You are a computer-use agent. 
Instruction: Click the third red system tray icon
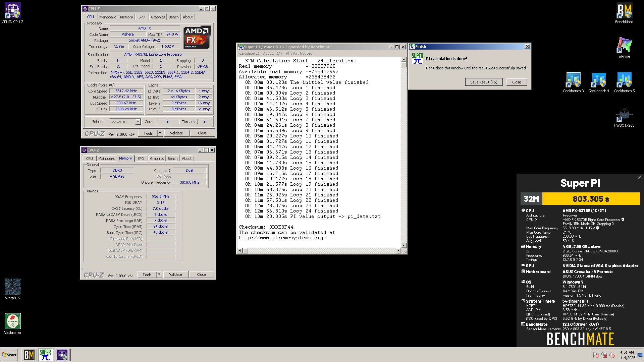pyautogui.click(x=612, y=355)
